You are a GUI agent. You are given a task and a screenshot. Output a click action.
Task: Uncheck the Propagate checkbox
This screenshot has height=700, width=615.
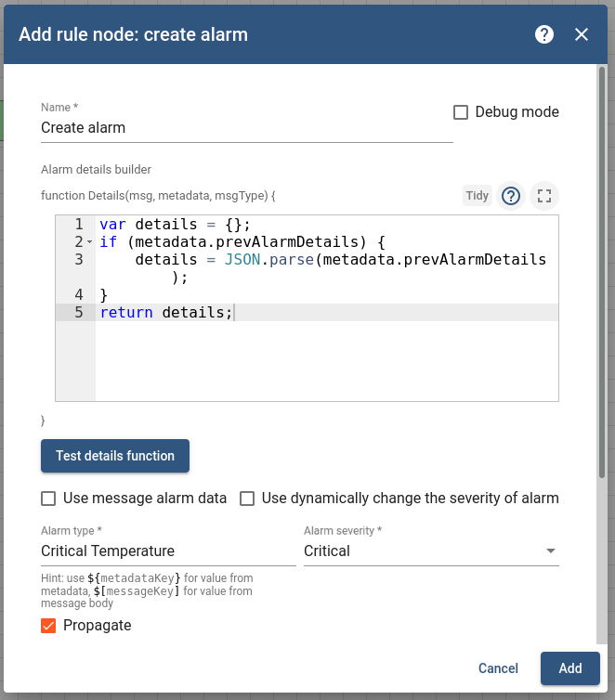48,626
